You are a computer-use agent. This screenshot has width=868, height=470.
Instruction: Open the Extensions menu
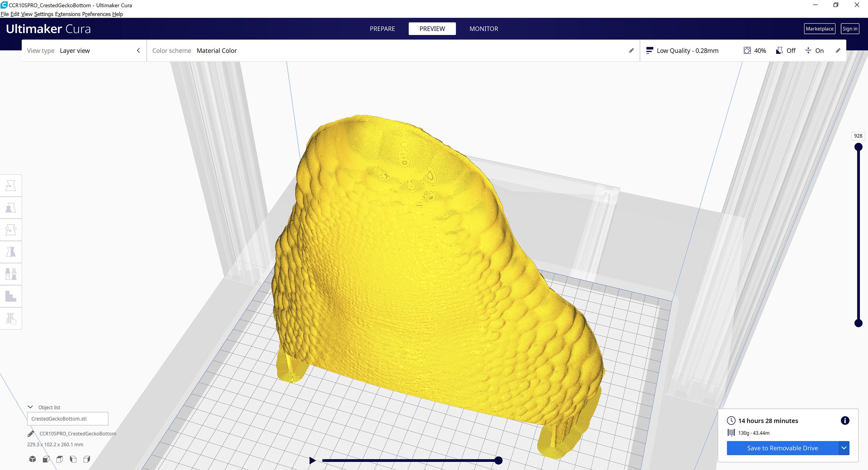tap(67, 14)
